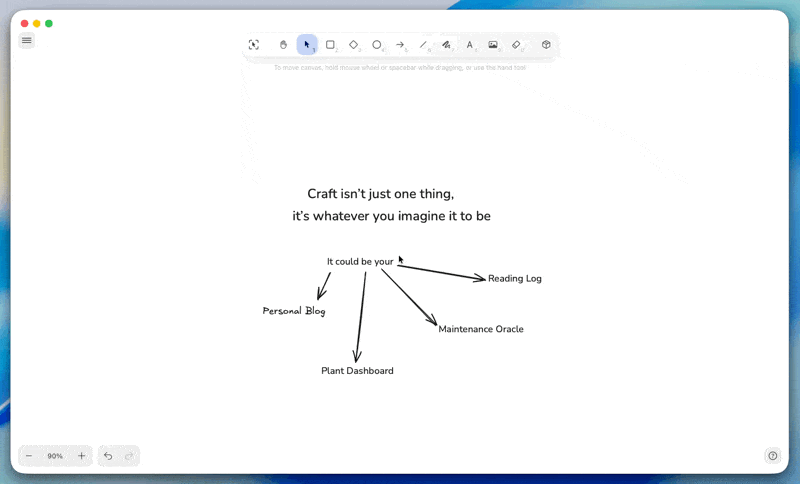Select the arrow pointing to Plant Dashboard
Viewport: 800px width, 484px height.
361,317
